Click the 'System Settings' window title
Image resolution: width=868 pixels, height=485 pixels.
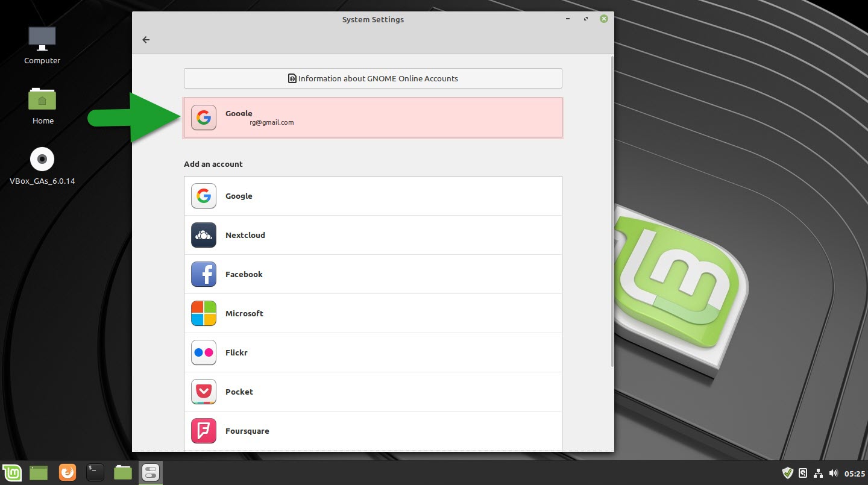373,19
